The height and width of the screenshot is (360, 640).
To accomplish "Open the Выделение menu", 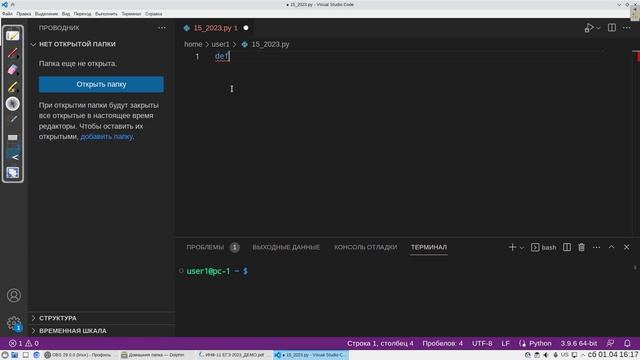I will 46,14.
